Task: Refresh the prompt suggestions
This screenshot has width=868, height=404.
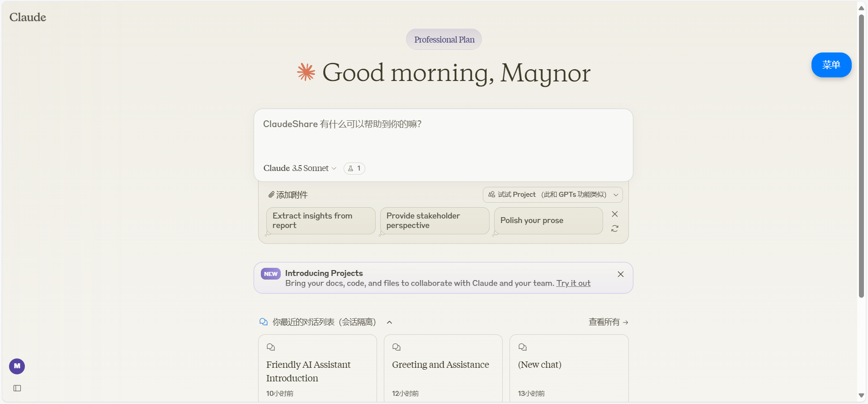Action: [x=615, y=228]
